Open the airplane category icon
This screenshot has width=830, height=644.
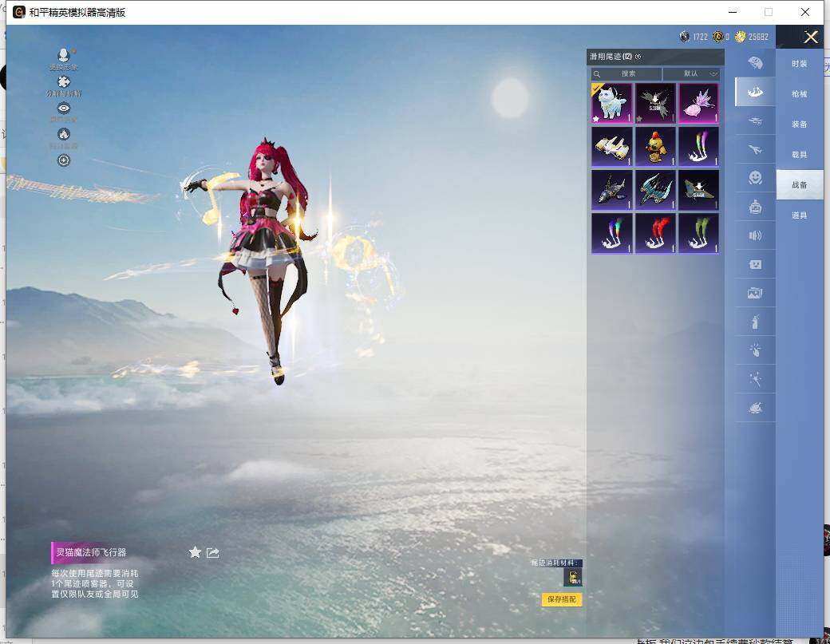click(x=755, y=149)
